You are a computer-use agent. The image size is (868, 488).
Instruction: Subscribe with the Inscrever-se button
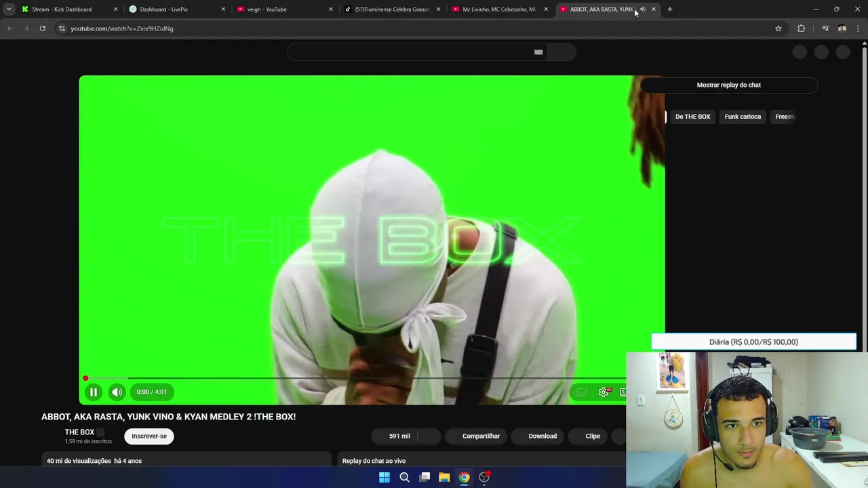coord(149,436)
